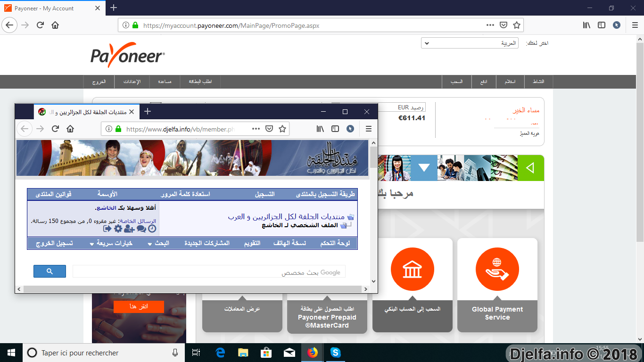Open استعادة كلمة المرور forum link
This screenshot has width=644, height=362.
click(x=186, y=194)
